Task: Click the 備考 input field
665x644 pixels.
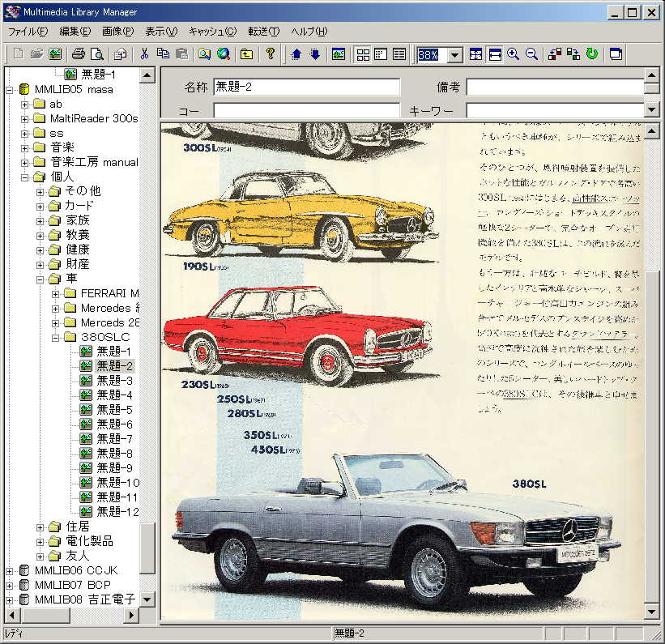Action: click(x=555, y=87)
